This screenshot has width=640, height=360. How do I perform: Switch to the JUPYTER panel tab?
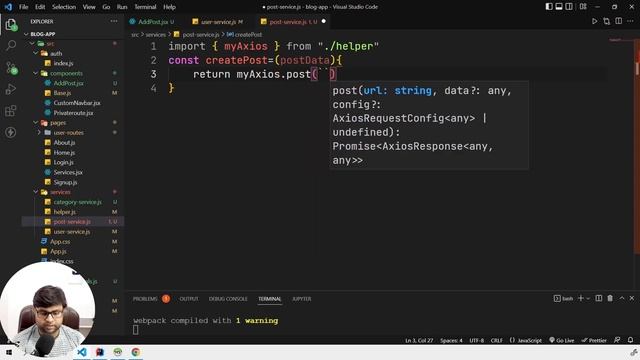(x=302, y=299)
